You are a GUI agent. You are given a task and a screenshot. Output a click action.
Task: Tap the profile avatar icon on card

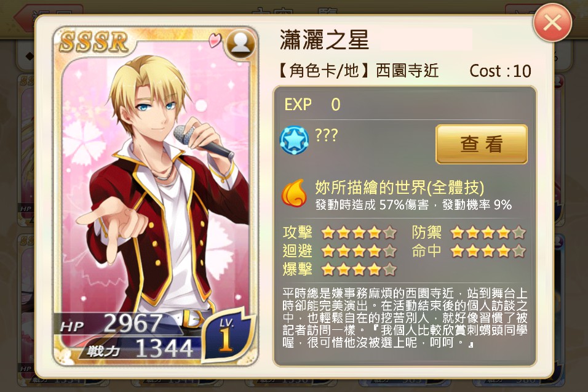[x=240, y=44]
